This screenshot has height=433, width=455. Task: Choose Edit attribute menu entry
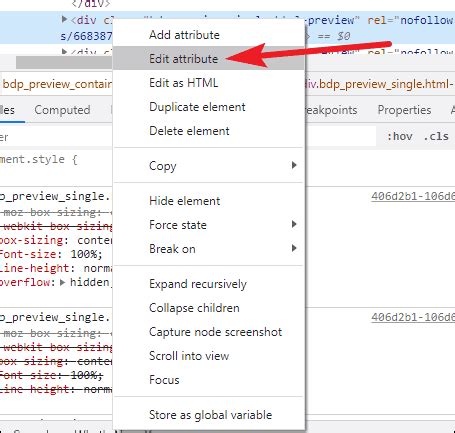click(209, 59)
